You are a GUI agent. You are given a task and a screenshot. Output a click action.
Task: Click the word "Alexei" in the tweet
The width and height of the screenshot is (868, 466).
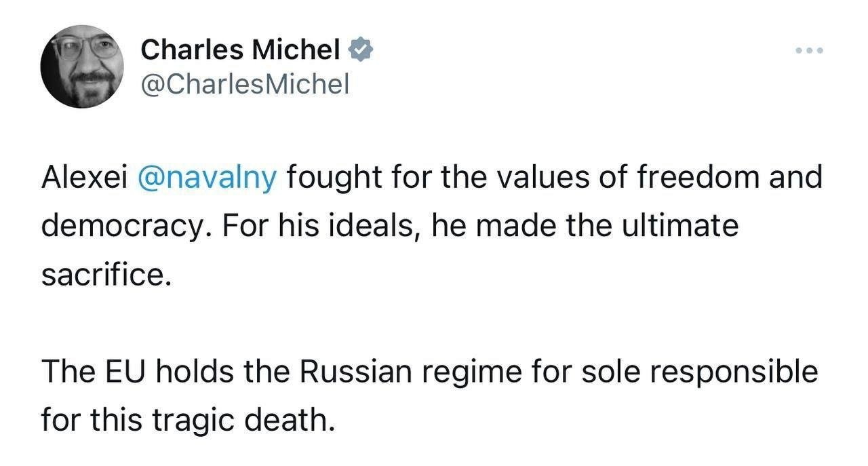84,178
